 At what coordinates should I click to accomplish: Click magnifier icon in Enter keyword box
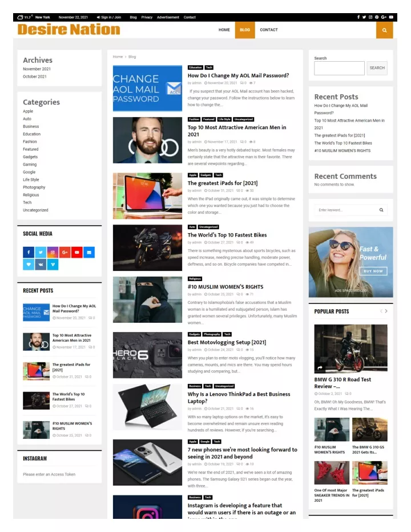(x=381, y=210)
